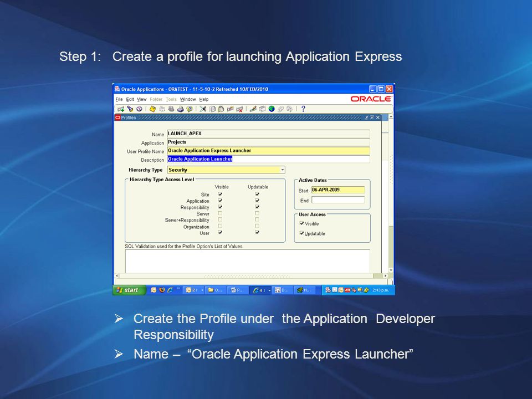This screenshot has width=532, height=399.
Task: Click the Cut scissors icon
Action: click(x=203, y=109)
